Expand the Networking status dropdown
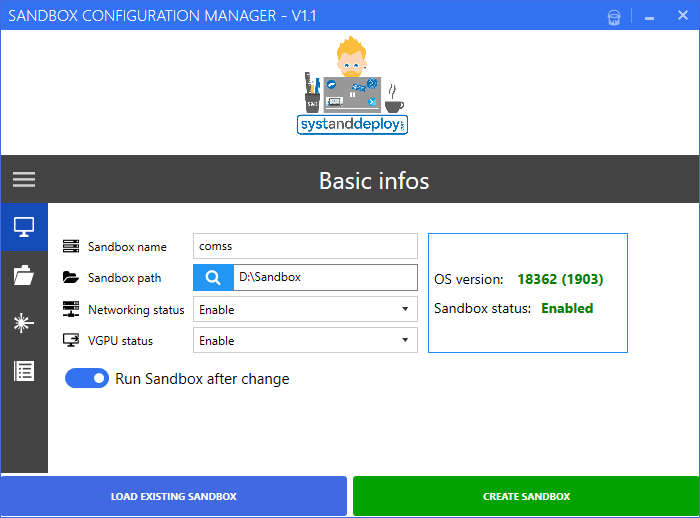700x518 pixels. pyautogui.click(x=305, y=309)
